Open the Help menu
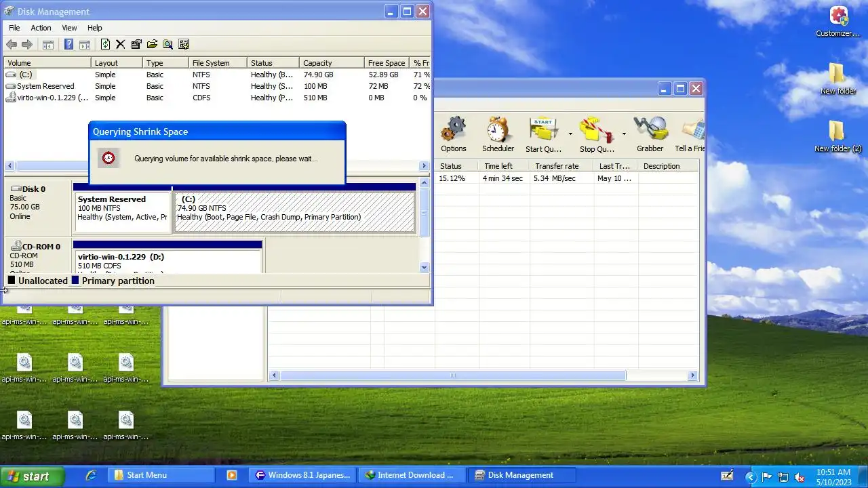This screenshot has height=488, width=868. pos(95,28)
